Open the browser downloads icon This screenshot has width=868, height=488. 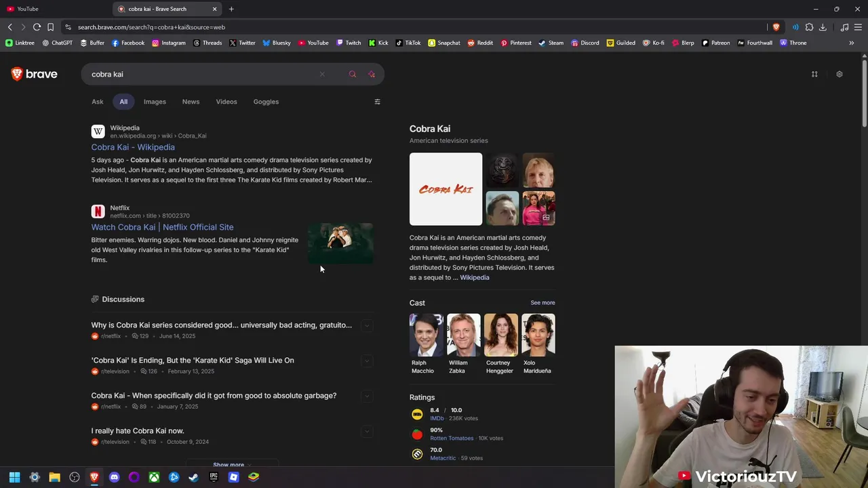(x=823, y=27)
